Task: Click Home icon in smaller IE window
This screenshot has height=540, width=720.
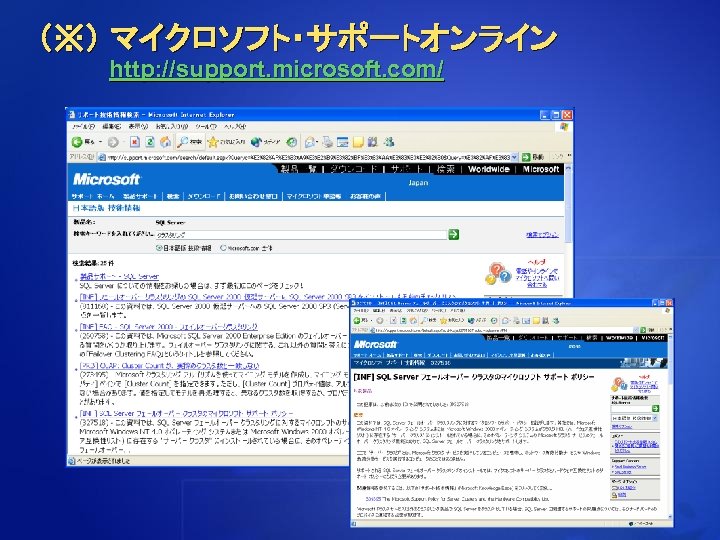Action: click(x=413, y=321)
